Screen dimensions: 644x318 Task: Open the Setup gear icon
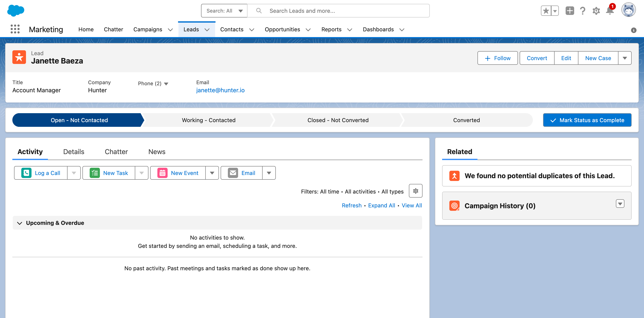click(x=596, y=11)
